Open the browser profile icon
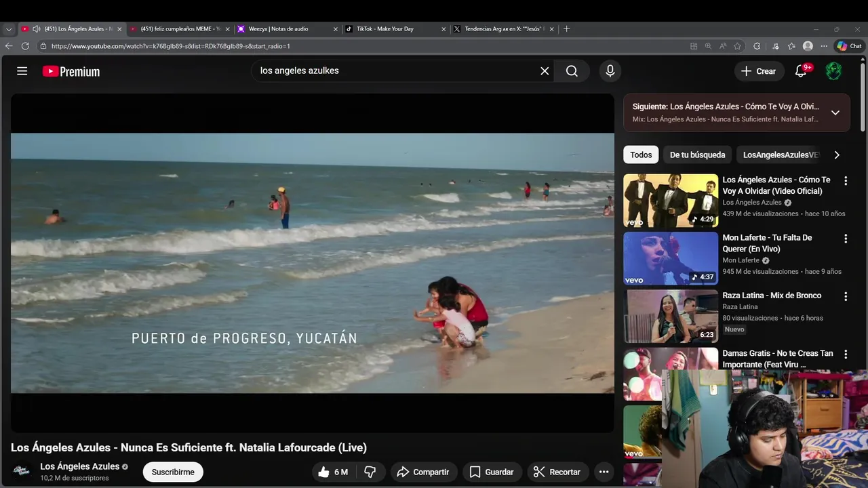868x488 pixels. [x=808, y=46]
